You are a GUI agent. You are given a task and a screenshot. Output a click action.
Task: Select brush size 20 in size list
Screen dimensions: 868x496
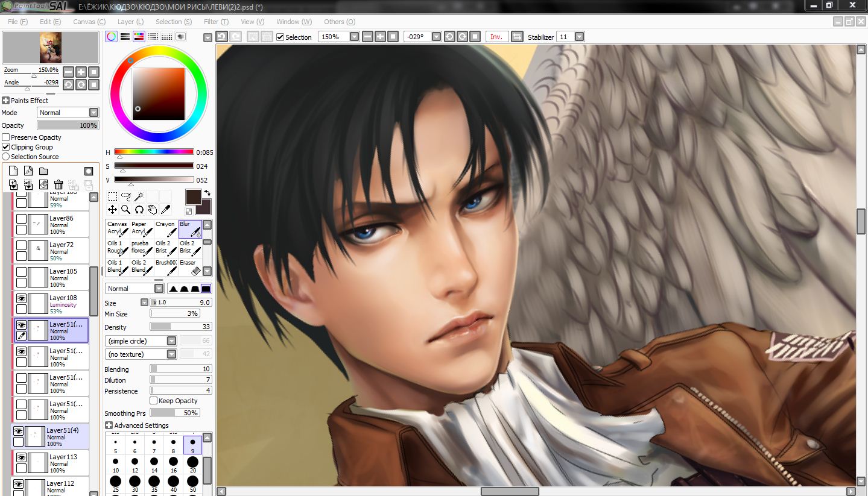click(x=192, y=464)
